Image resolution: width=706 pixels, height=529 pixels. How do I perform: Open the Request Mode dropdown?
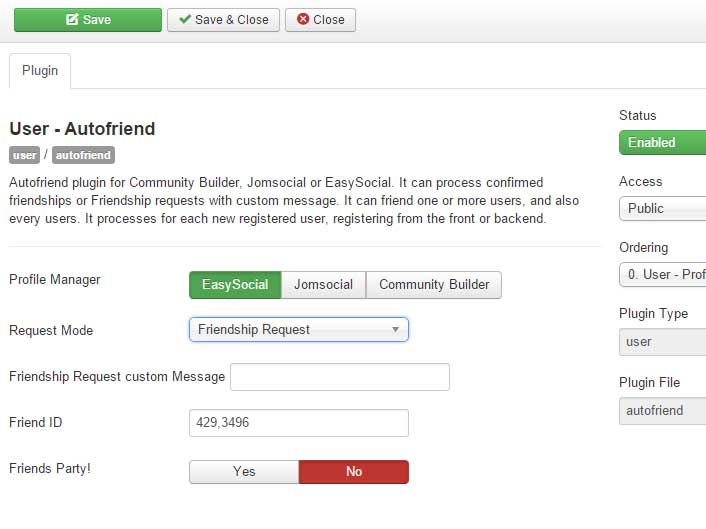[x=299, y=330]
